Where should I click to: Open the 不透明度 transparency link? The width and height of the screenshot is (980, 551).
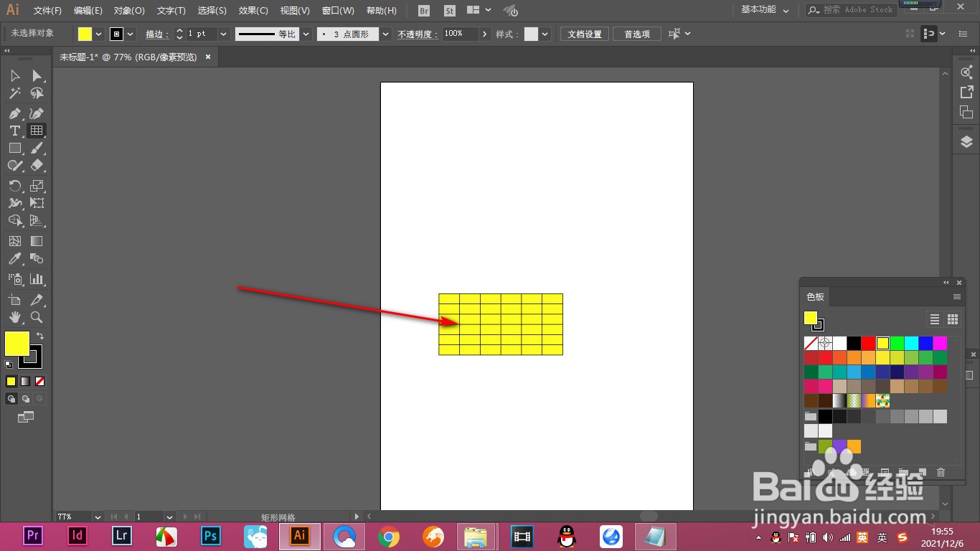(418, 34)
